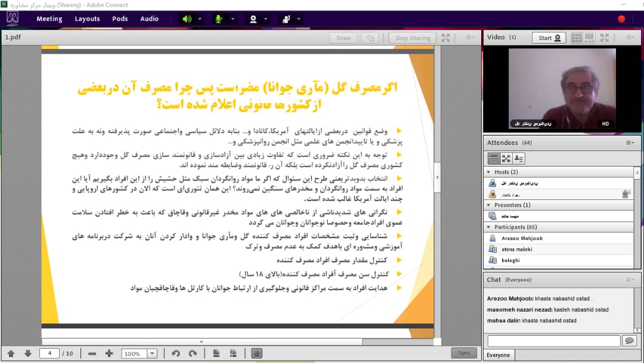Open the zoom percentage dropdown

[x=152, y=353]
